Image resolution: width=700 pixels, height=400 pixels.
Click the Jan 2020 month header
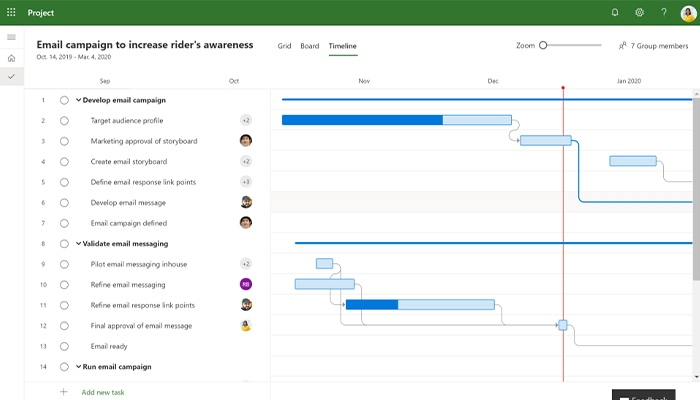coord(629,81)
